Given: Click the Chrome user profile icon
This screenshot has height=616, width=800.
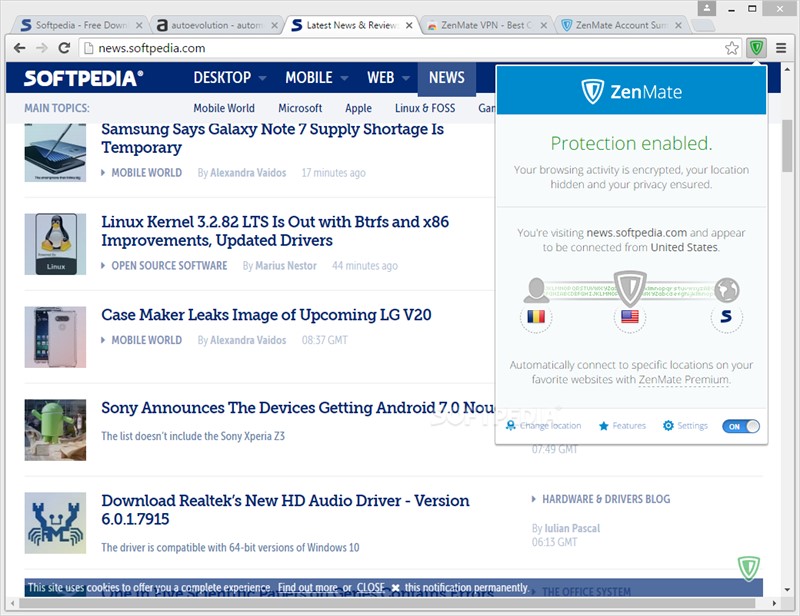Looking at the screenshot, I should pos(707,8).
